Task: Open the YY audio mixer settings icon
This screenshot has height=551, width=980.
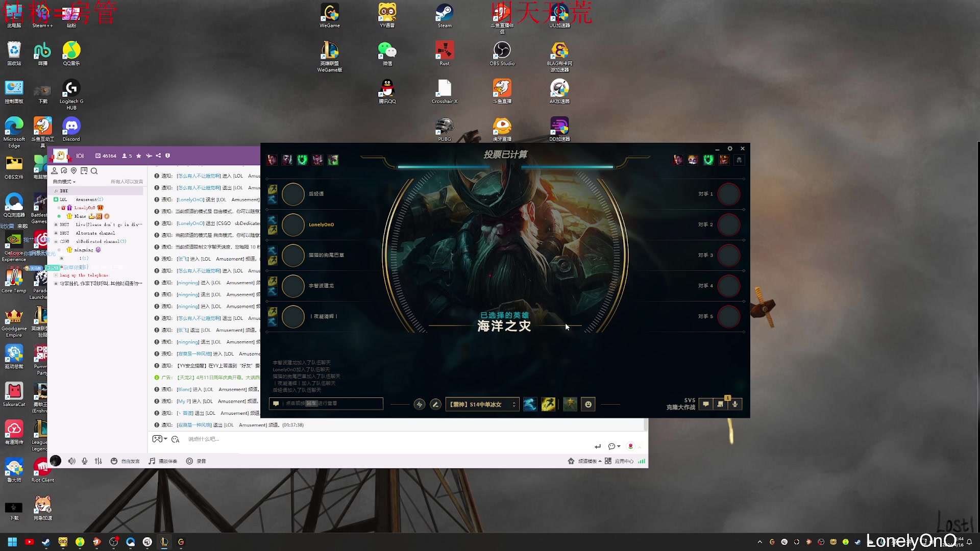Action: [x=99, y=461]
